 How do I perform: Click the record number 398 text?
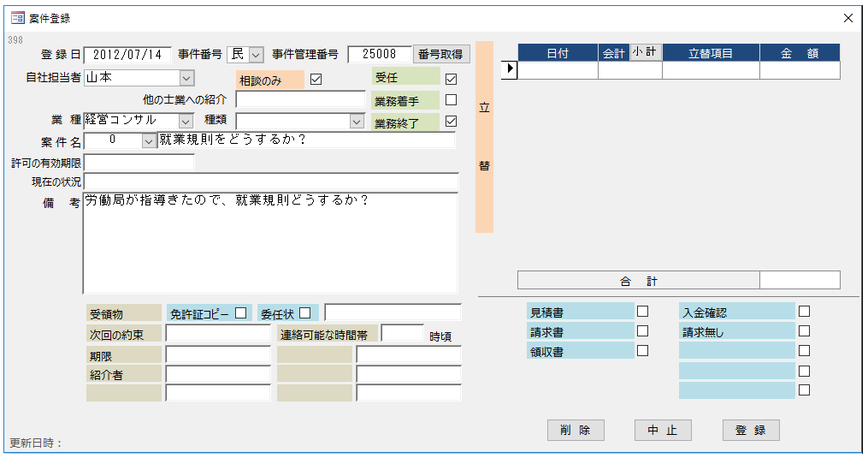point(15,40)
